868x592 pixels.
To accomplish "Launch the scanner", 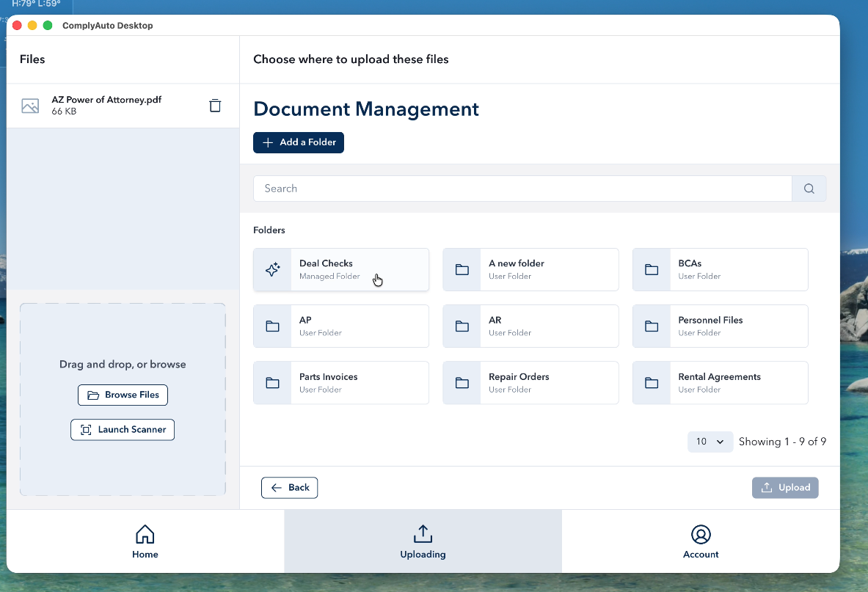I will click(x=123, y=430).
